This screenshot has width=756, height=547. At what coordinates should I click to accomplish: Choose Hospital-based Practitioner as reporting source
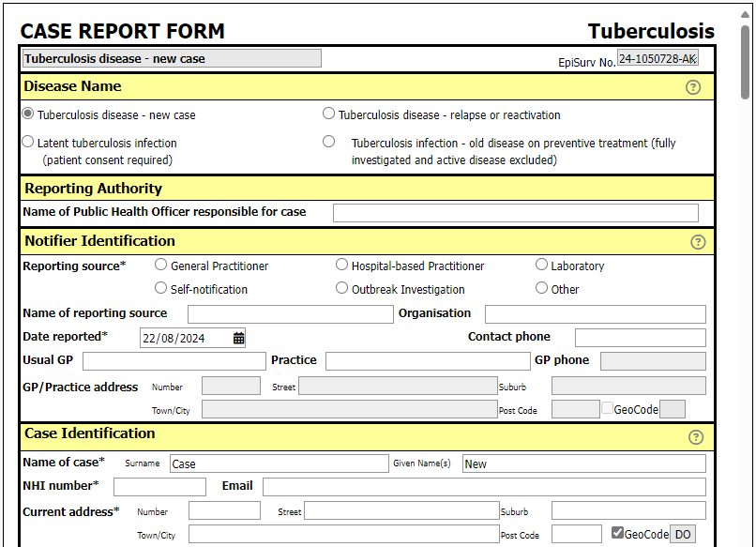[x=341, y=265]
